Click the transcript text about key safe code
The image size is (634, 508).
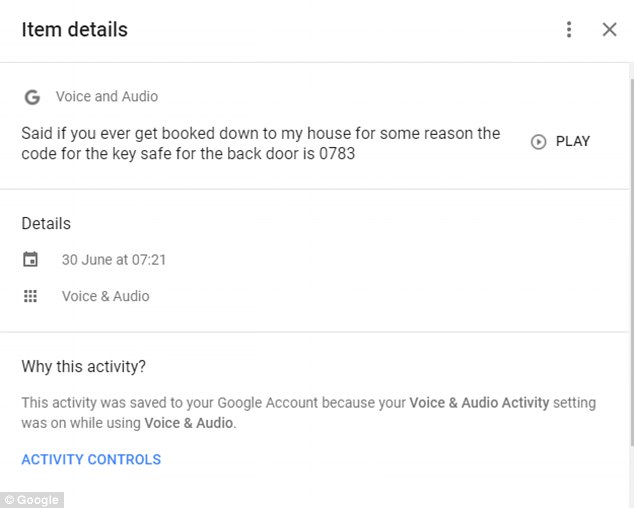pyautogui.click(x=261, y=143)
